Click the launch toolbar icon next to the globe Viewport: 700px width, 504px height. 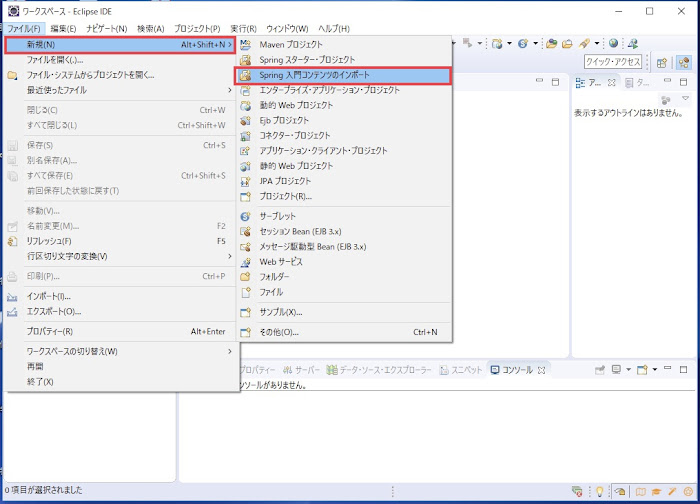(x=633, y=43)
